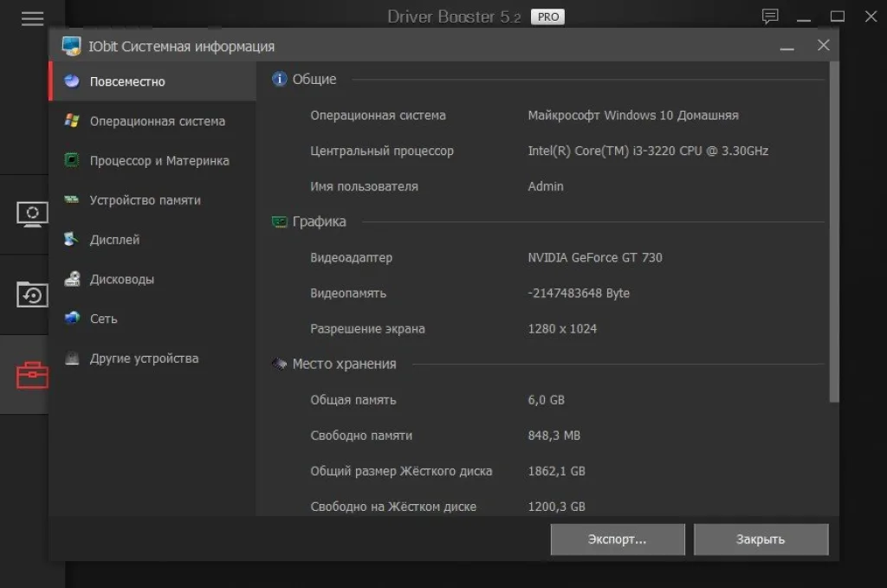This screenshot has width=887, height=588.
Task: Open the feedback chat icon in title bar
Action: click(770, 16)
